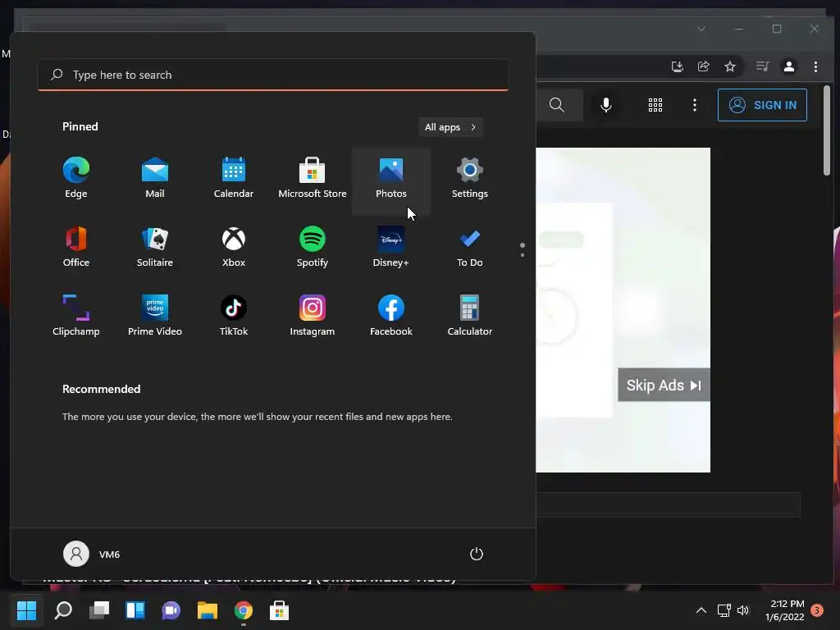Click Skip Ads on the video
840x630 pixels.
[664, 386]
